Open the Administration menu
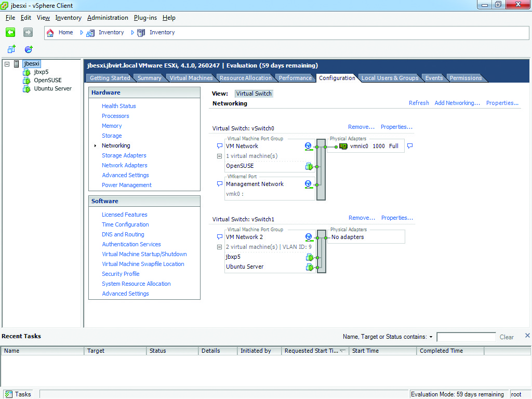The image size is (532, 399). coord(108,18)
